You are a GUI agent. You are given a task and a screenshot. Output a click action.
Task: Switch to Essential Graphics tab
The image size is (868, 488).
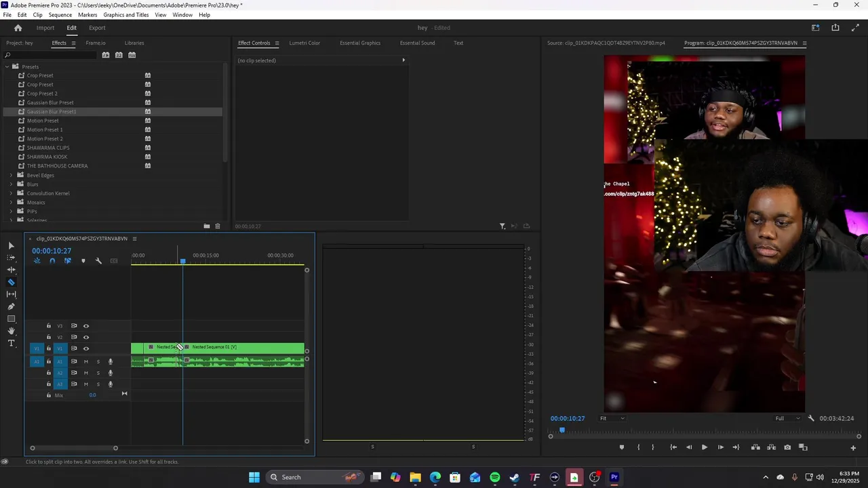pyautogui.click(x=360, y=43)
